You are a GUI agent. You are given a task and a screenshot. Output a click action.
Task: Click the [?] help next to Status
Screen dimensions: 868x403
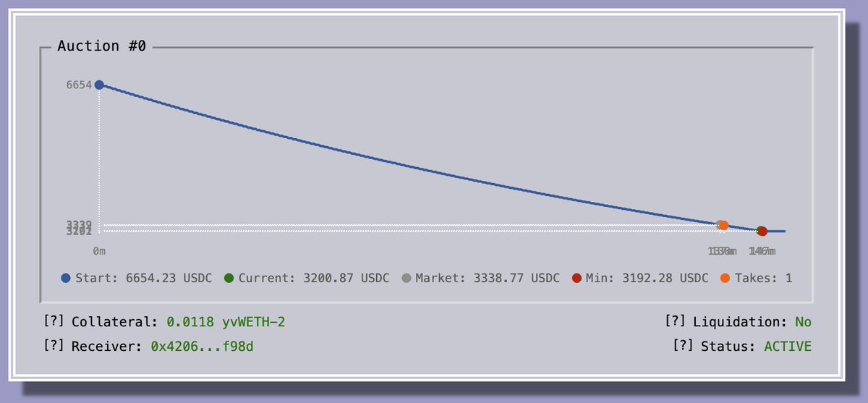click(684, 347)
